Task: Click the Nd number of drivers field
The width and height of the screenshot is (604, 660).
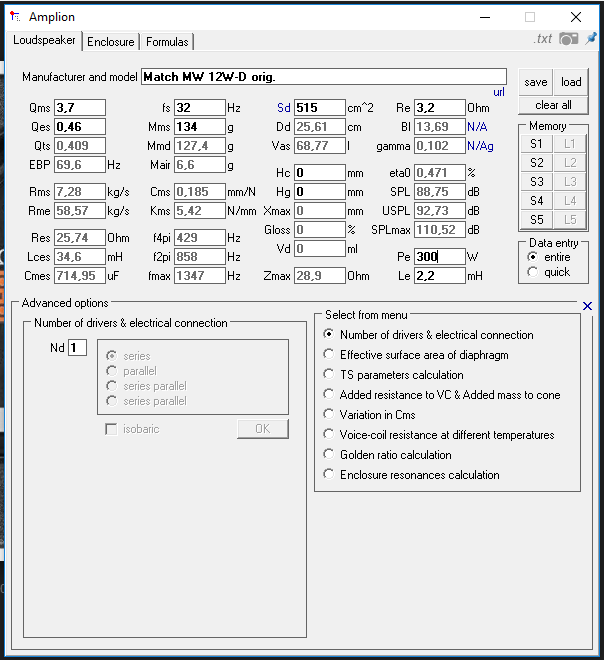Action: (x=77, y=348)
